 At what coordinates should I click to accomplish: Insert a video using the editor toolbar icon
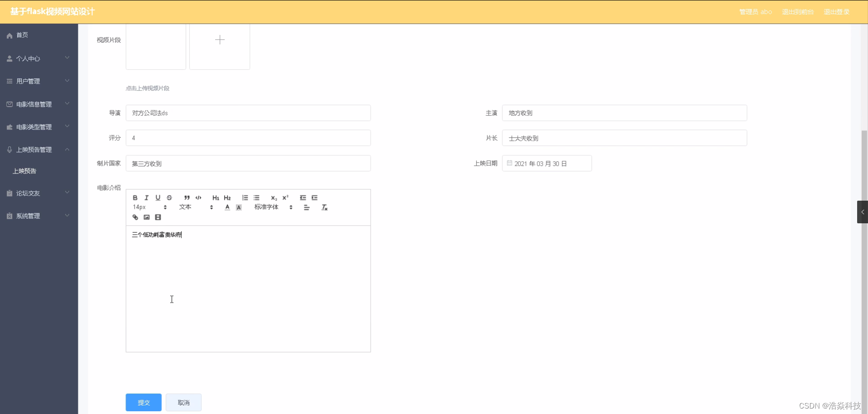pyautogui.click(x=157, y=217)
